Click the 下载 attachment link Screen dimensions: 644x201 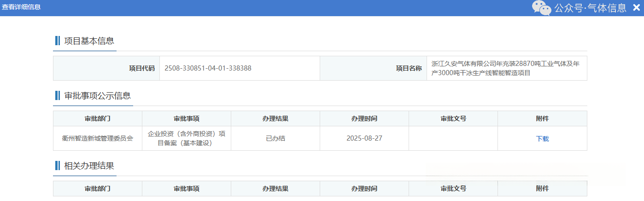pyautogui.click(x=542, y=139)
